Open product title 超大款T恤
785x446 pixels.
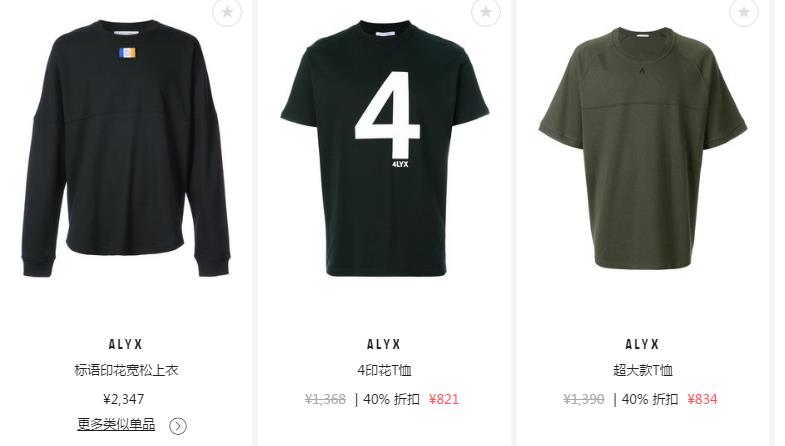pos(643,370)
